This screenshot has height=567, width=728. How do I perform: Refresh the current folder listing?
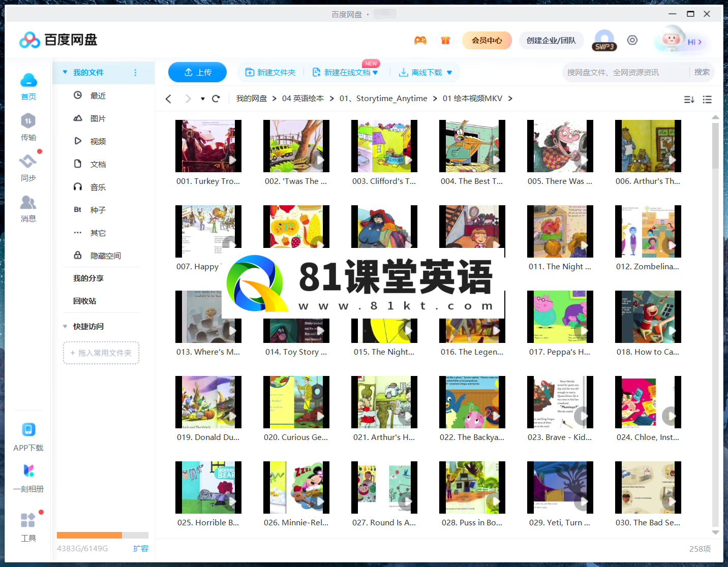216,99
